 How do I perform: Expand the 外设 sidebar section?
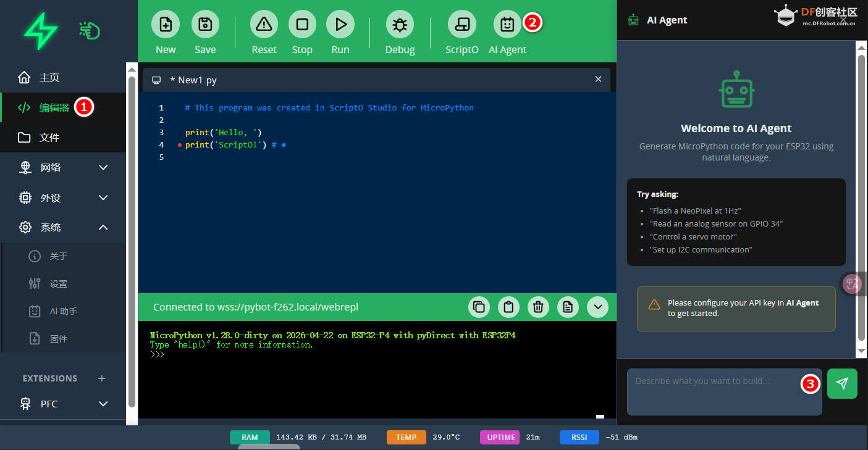tap(103, 198)
